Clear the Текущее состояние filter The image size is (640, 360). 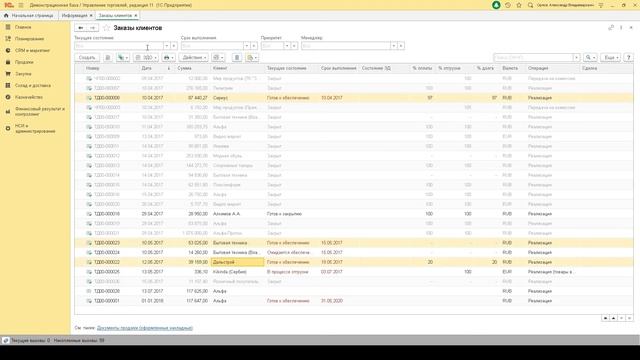click(x=173, y=46)
